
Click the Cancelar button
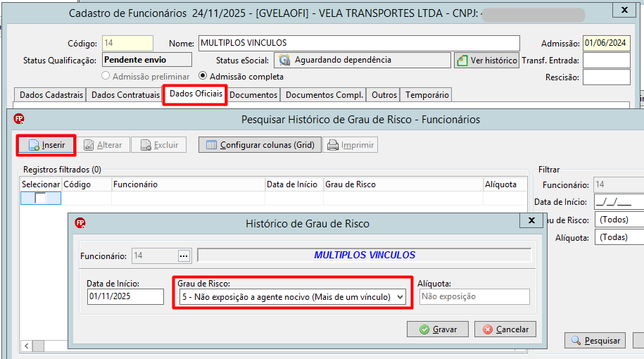click(x=505, y=329)
